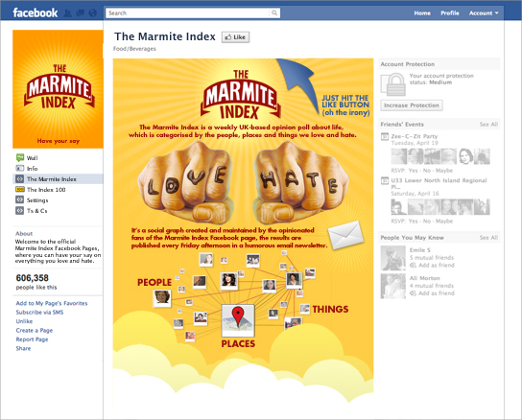Click See All for Friends' Events
Viewport: 522px width, 420px height.
pyautogui.click(x=488, y=124)
